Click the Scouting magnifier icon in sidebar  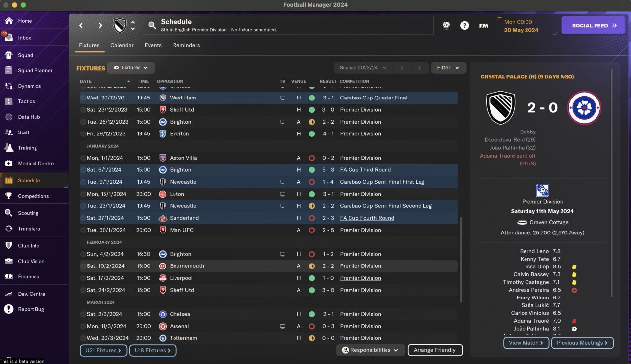point(9,213)
